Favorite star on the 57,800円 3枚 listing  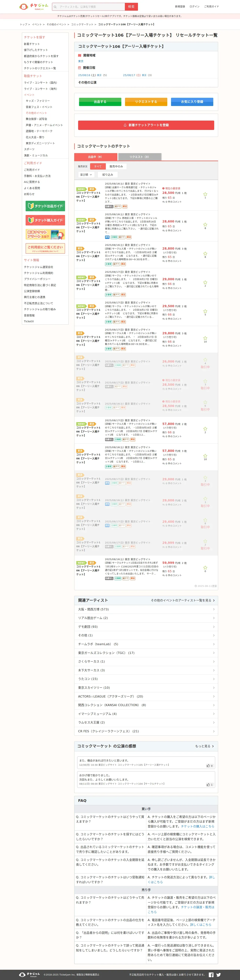click(205, 456)
